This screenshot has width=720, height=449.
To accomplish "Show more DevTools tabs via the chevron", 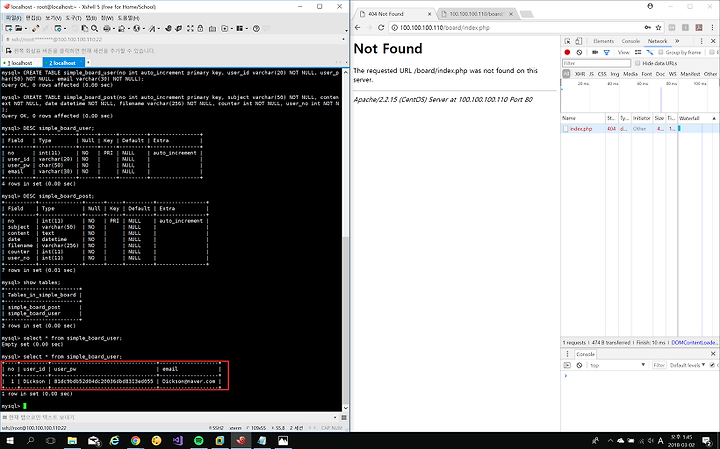I will 677,41.
